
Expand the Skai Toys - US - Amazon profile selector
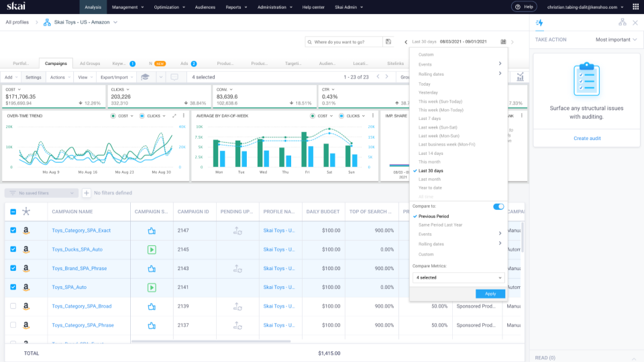point(115,22)
